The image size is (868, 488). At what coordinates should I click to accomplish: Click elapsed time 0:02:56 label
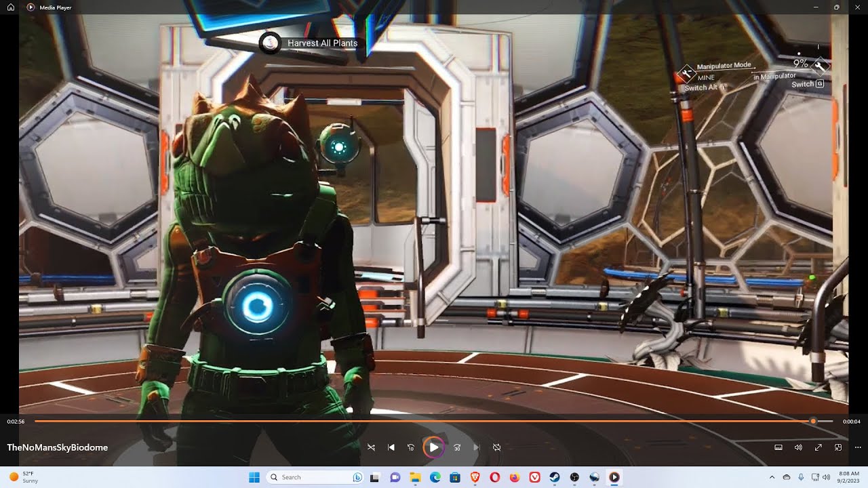coord(16,422)
